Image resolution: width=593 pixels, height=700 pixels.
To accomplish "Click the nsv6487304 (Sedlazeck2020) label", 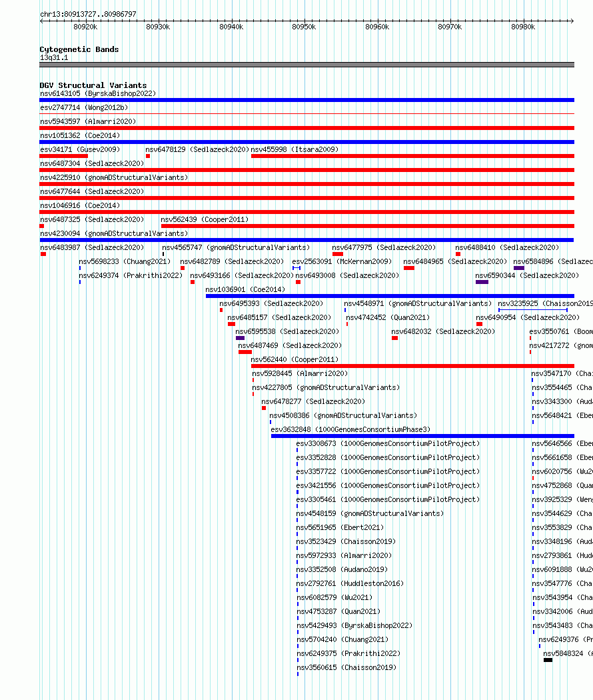I will coord(92,163).
